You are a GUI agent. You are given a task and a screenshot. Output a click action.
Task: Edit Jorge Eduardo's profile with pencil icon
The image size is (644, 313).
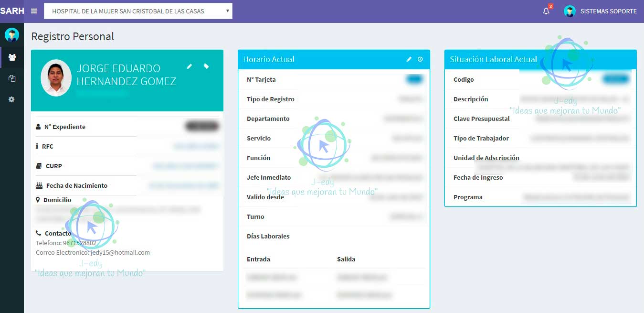pyautogui.click(x=190, y=66)
